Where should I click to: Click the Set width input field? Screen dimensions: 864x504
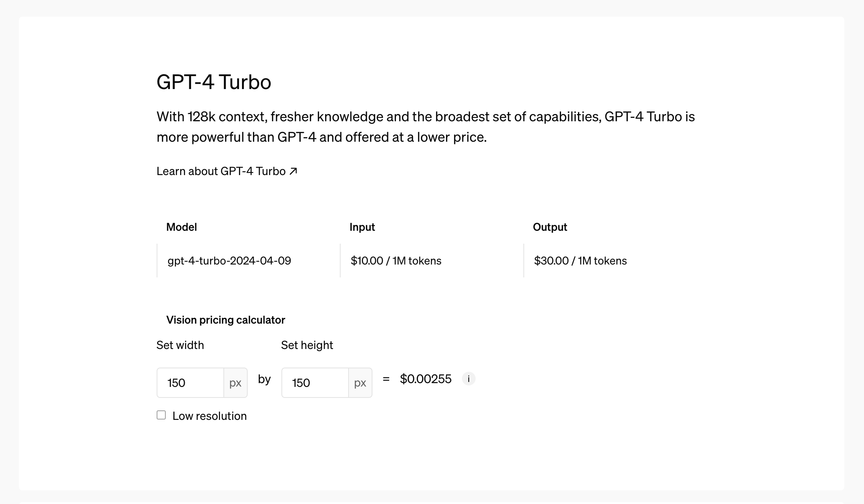(x=190, y=383)
